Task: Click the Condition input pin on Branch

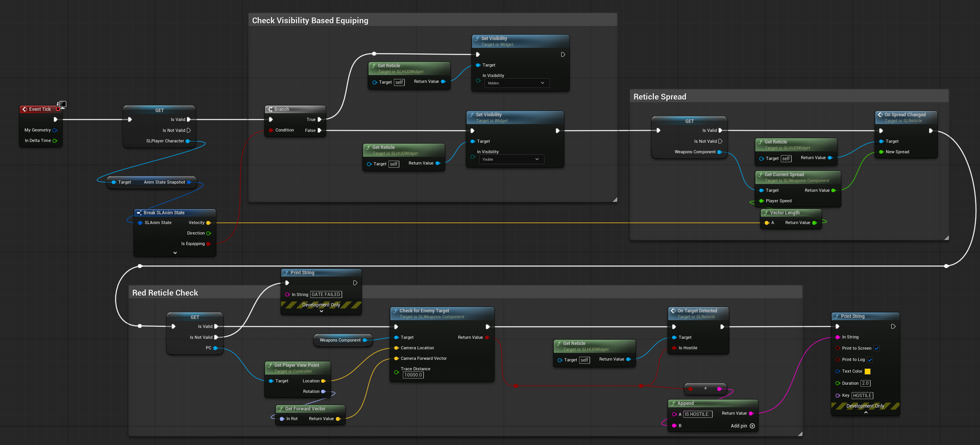Action: [x=271, y=130]
